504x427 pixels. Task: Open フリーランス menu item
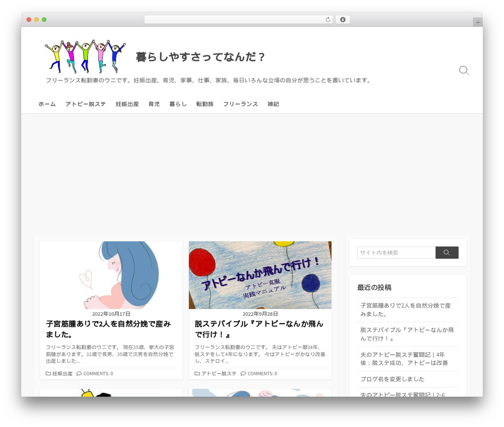(x=241, y=104)
